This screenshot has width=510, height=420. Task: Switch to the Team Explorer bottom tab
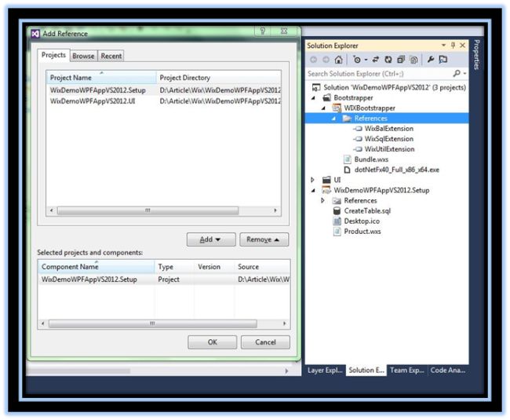pos(407,371)
